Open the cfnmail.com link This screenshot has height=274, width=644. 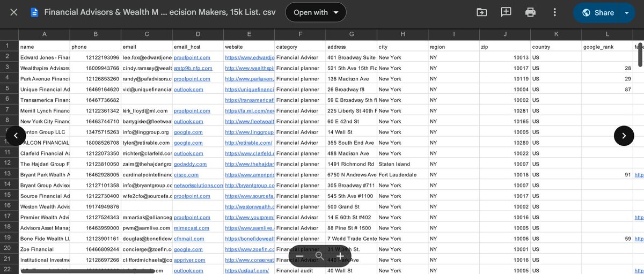(188, 239)
